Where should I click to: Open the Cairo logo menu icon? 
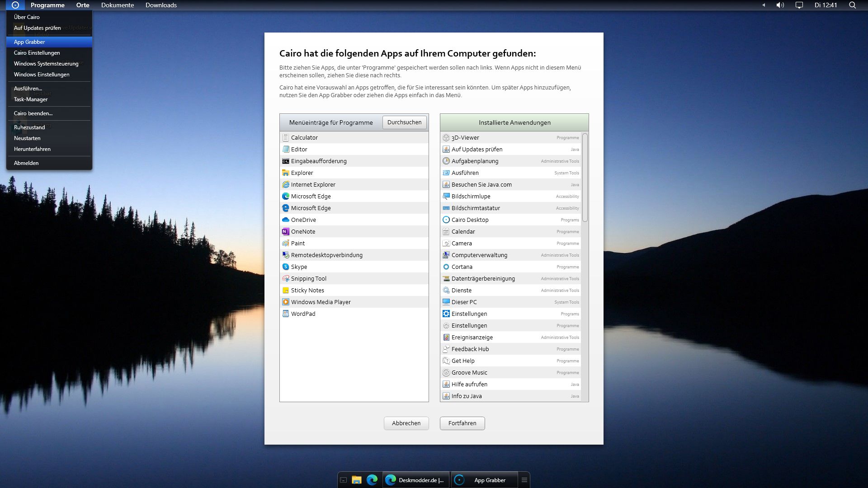point(15,5)
